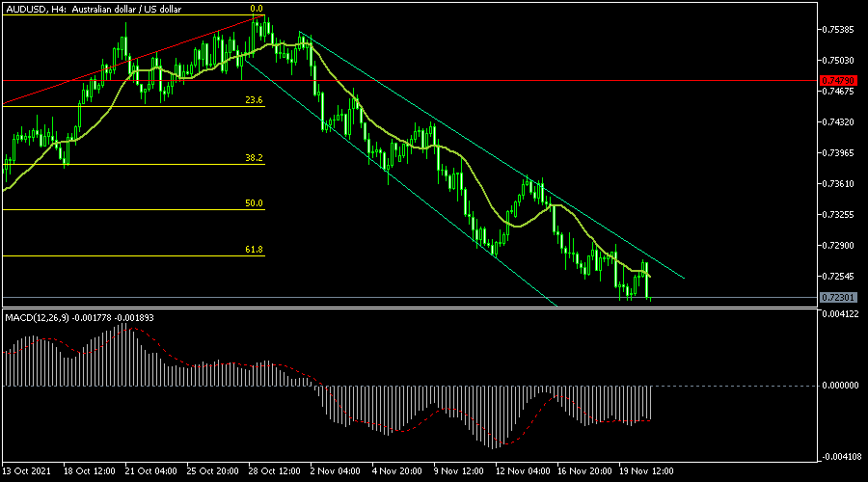Click the 0.75030 price axis value
The height and width of the screenshot is (482, 868).
[x=837, y=61]
